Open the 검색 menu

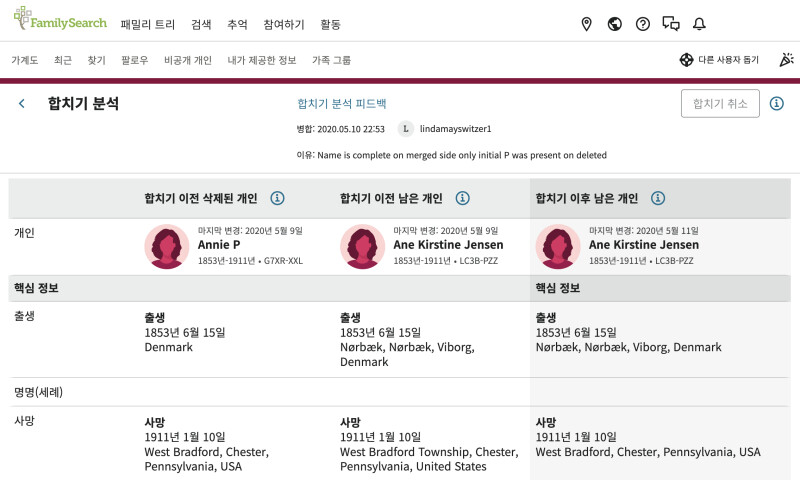pyautogui.click(x=201, y=24)
